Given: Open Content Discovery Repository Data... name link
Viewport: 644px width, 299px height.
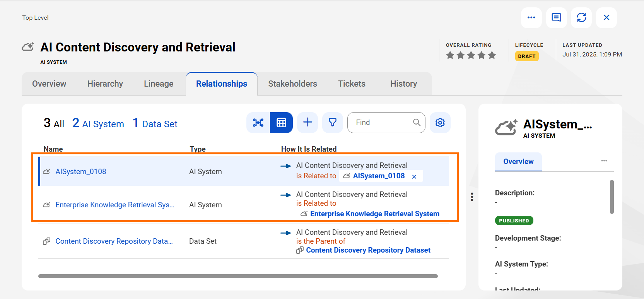Looking at the screenshot, I should tap(114, 241).
